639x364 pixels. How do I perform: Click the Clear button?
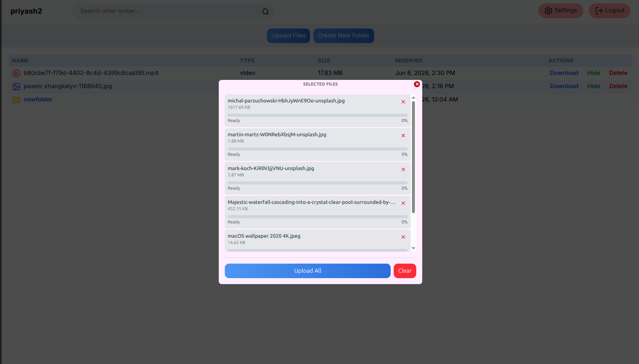(405, 271)
